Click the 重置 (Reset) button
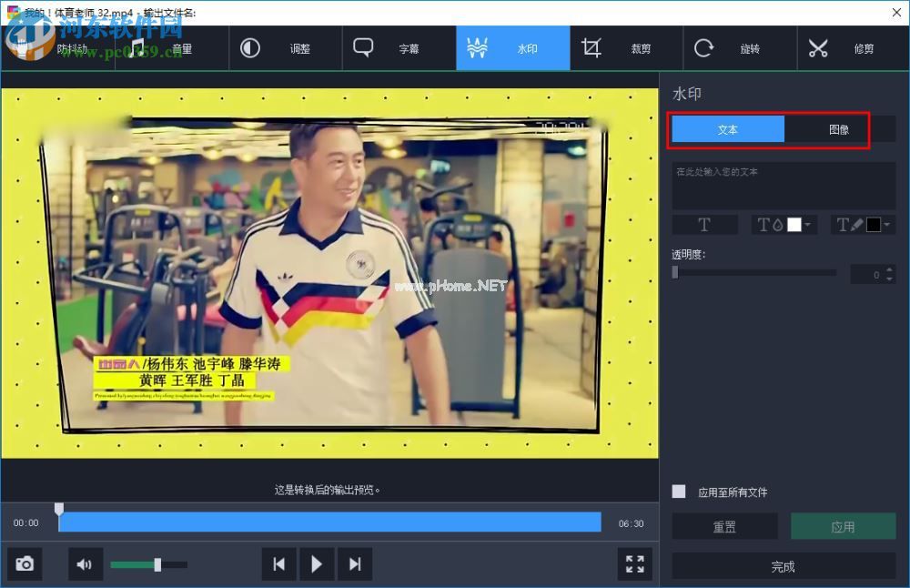910x588 pixels. pyautogui.click(x=724, y=526)
